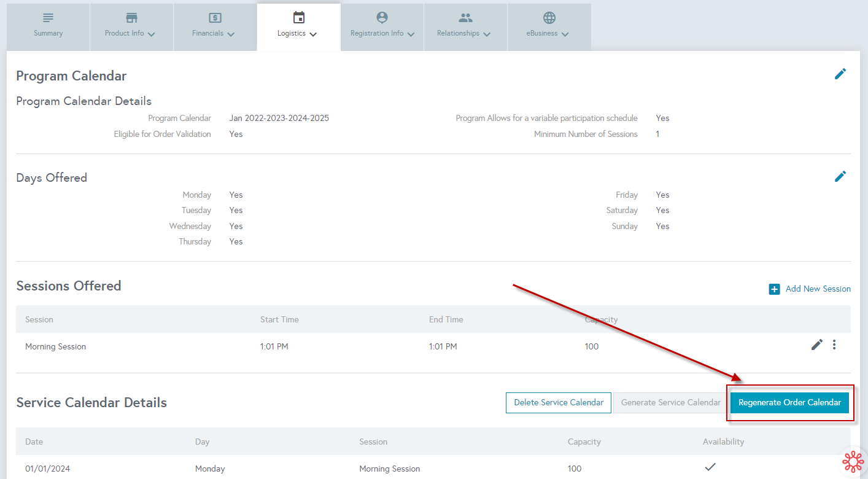This screenshot has width=868, height=479.
Task: Open the Financials tab
Action: click(215, 27)
